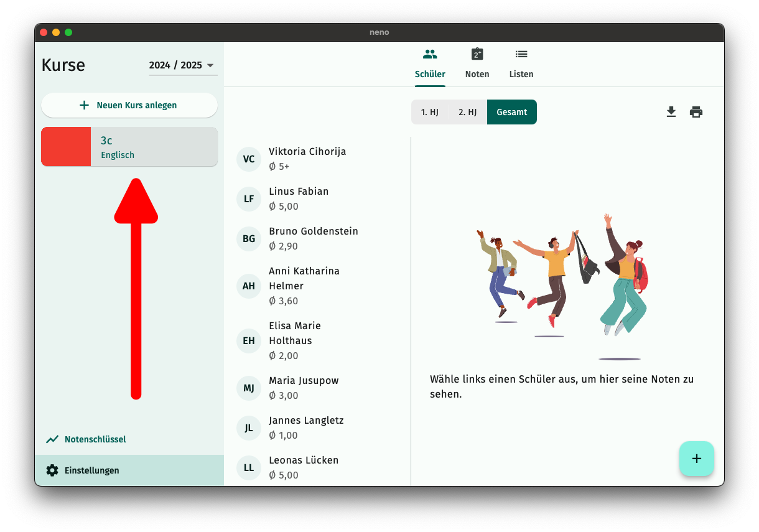Click the average grade Ø 2,90
Image resolution: width=759 pixels, height=532 pixels.
tap(283, 246)
